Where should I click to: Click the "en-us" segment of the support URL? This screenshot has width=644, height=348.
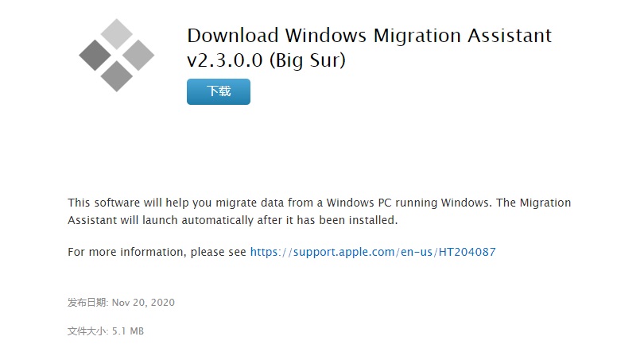point(417,252)
